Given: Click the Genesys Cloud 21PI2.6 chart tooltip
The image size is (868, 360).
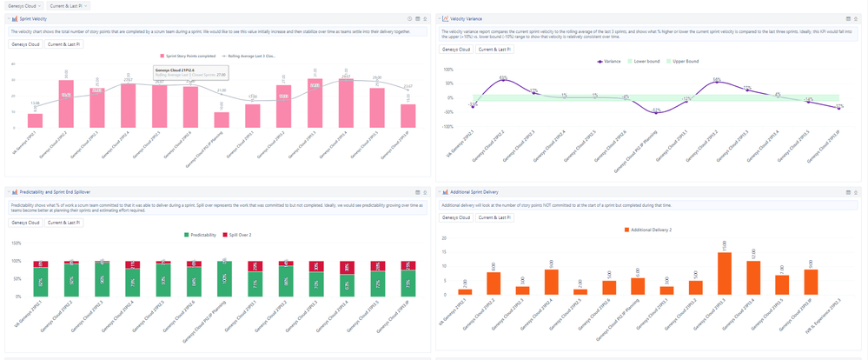Looking at the screenshot, I should click(191, 72).
